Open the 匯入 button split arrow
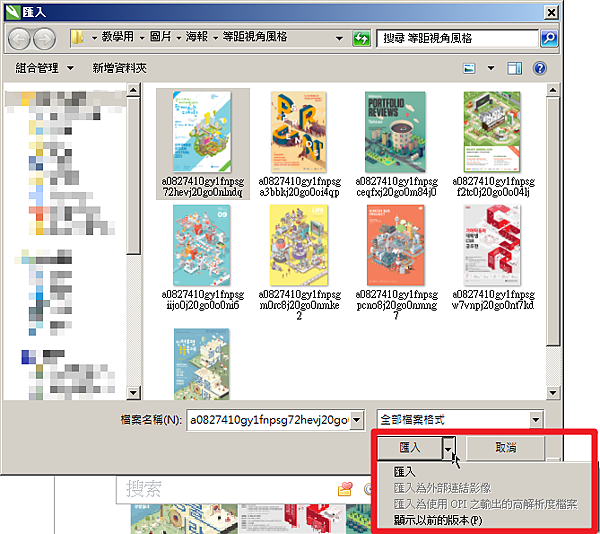 click(x=448, y=448)
